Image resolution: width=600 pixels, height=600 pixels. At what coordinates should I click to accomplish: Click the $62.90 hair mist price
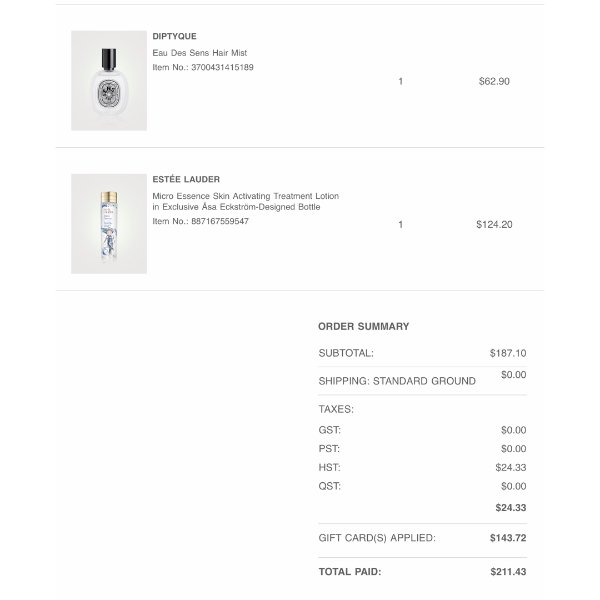pos(494,81)
